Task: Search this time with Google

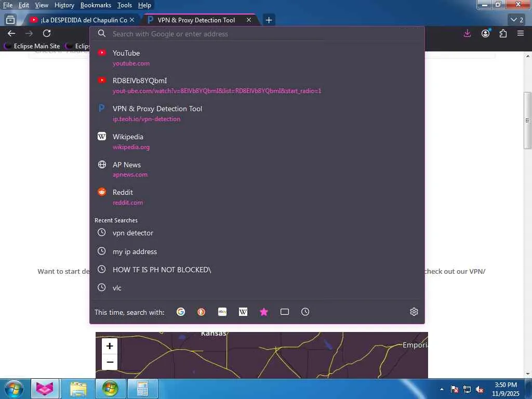Action: tap(181, 312)
